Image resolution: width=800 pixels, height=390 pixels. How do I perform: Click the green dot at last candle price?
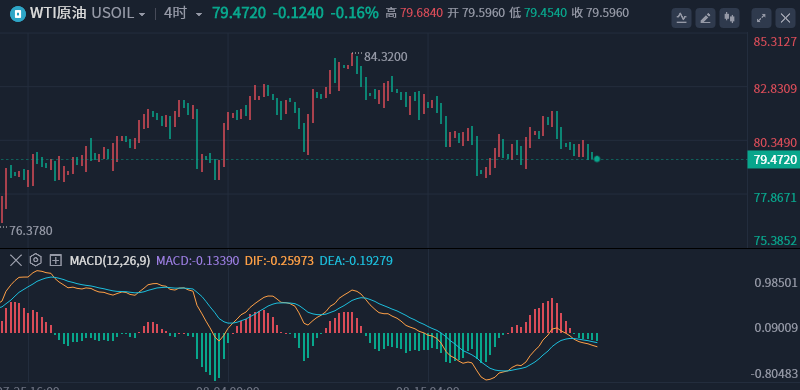click(597, 159)
